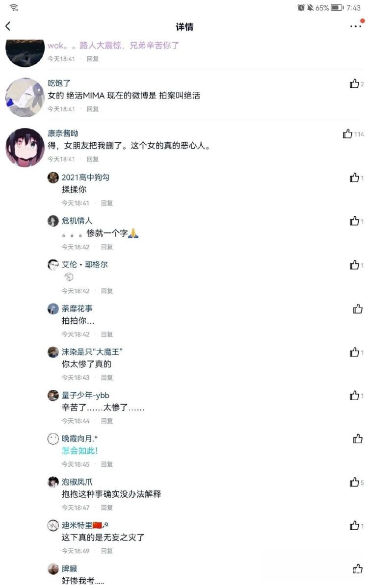Screen dimensions: 368x588
Task: Like 荼靡花事's reply
Action: 358,308
